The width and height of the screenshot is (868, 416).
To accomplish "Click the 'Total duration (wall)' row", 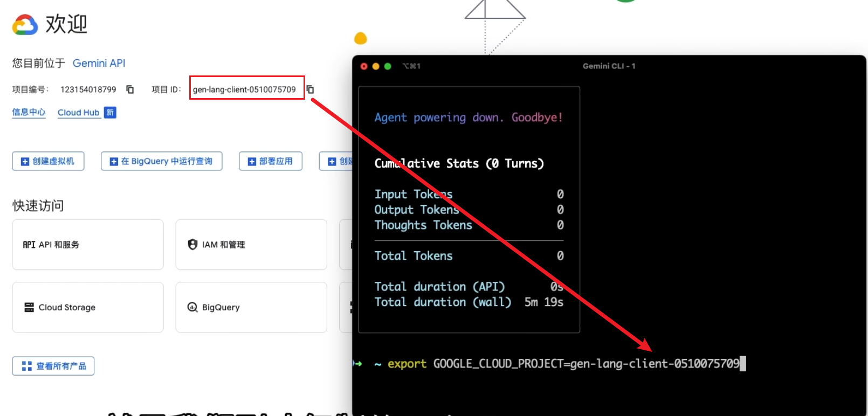I will [x=469, y=302].
